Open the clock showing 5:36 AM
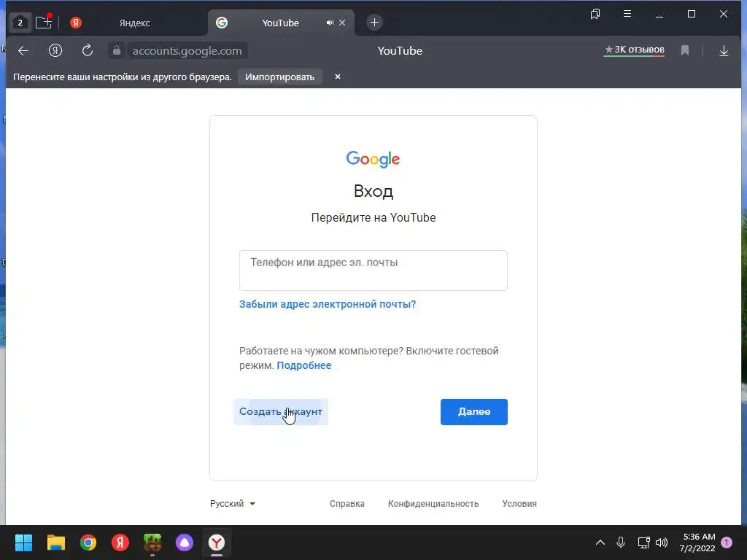The height and width of the screenshot is (560, 747). [x=697, y=542]
